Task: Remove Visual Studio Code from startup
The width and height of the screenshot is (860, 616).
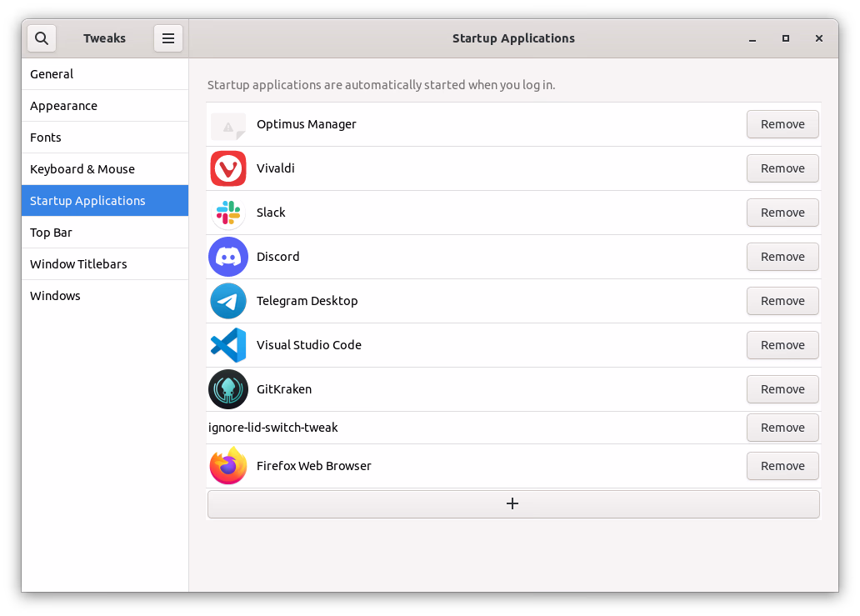Action: click(x=782, y=345)
